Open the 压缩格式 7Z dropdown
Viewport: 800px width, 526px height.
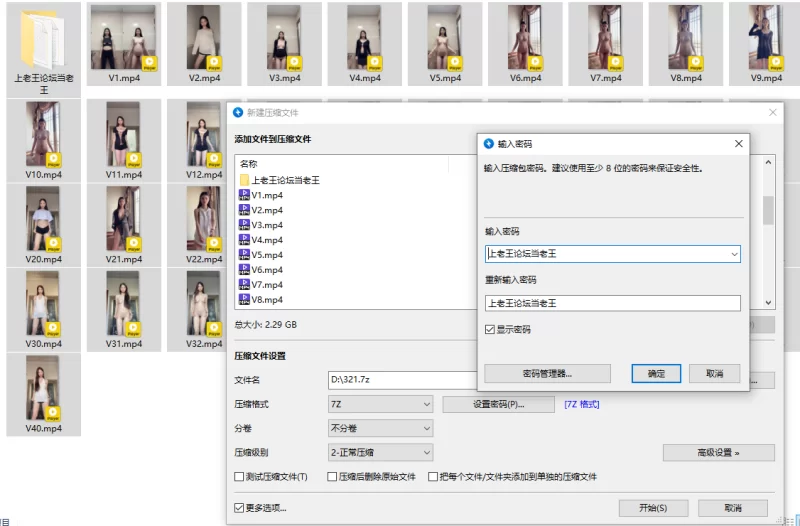point(380,404)
